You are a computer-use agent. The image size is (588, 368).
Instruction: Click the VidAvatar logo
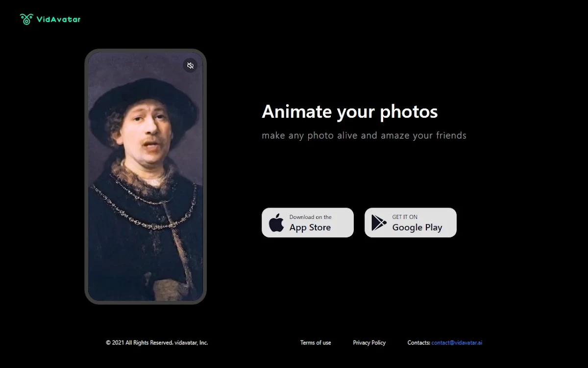pyautogui.click(x=50, y=19)
